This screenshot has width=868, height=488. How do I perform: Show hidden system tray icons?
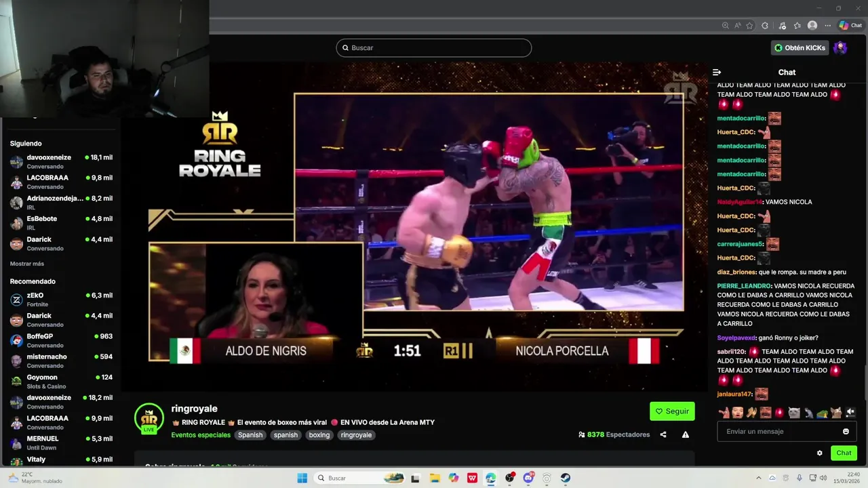(759, 478)
